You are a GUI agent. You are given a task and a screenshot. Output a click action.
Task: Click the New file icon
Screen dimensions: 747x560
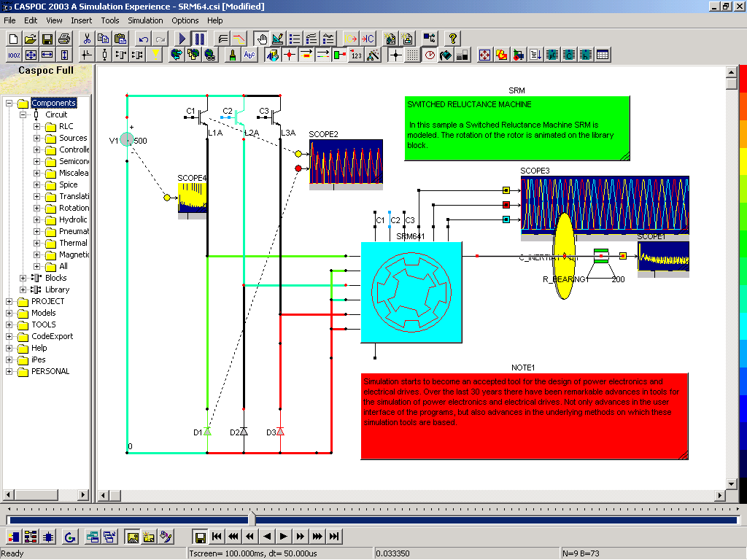coord(14,39)
